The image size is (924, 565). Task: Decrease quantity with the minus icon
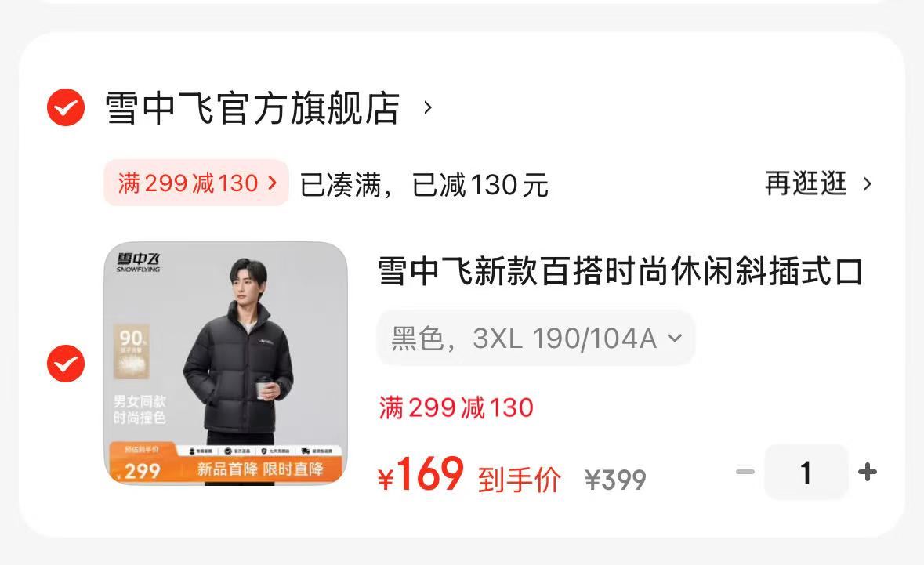point(745,472)
